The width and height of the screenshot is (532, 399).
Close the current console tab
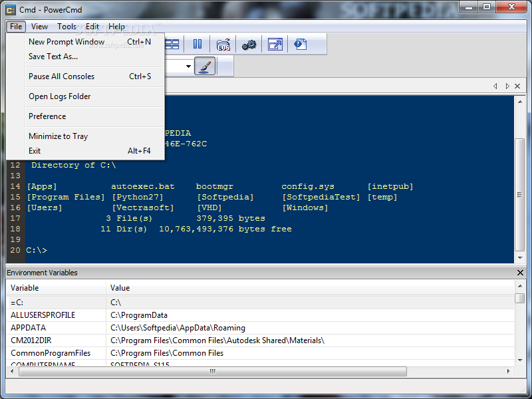[517, 86]
